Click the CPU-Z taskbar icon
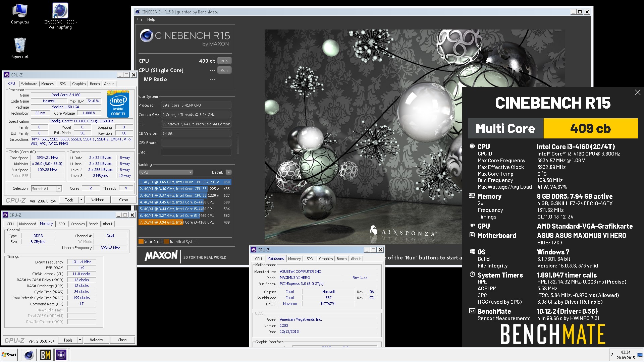 (61, 355)
